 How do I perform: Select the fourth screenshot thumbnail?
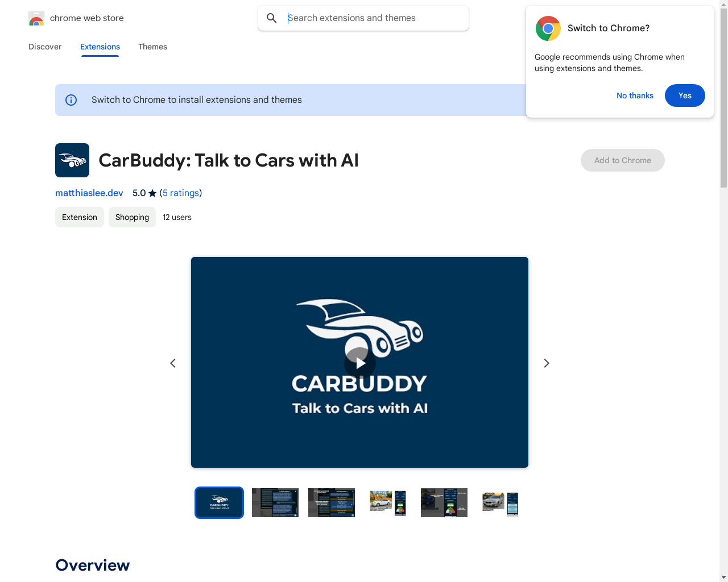388,502
